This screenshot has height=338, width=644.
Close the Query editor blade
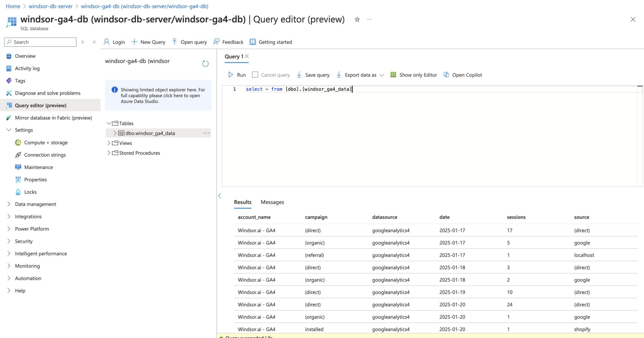tap(633, 20)
